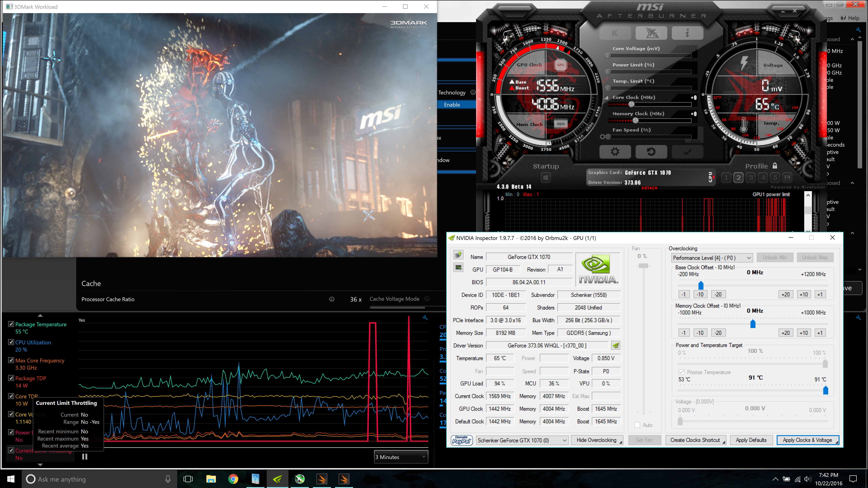The height and width of the screenshot is (488, 868).
Task: Uncheck Current Limit Throttling checkbox
Action: 11,450
